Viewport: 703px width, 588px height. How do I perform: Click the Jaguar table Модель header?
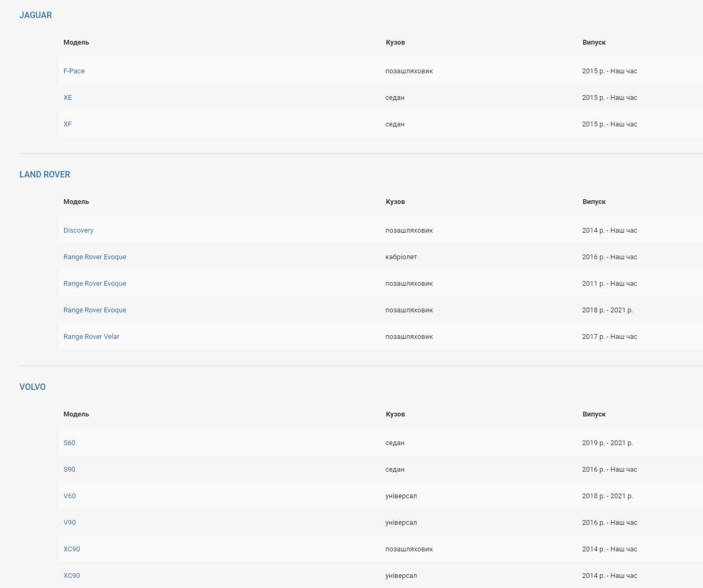click(76, 42)
